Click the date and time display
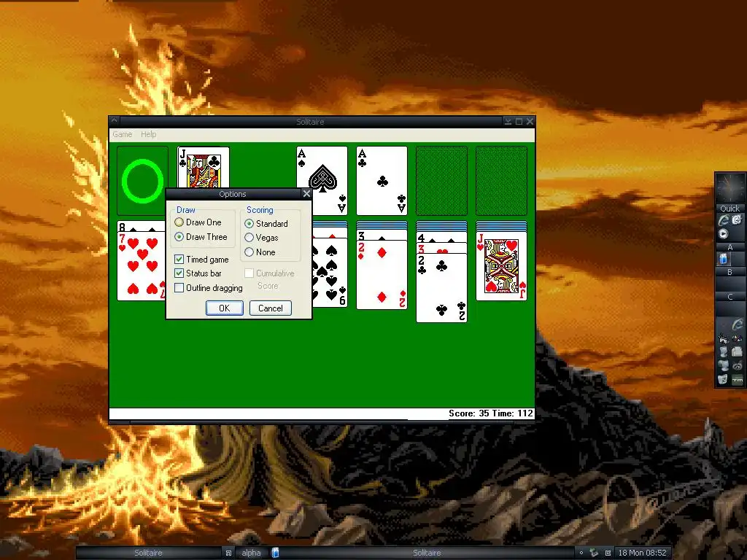This screenshot has height=560, width=747. click(642, 553)
